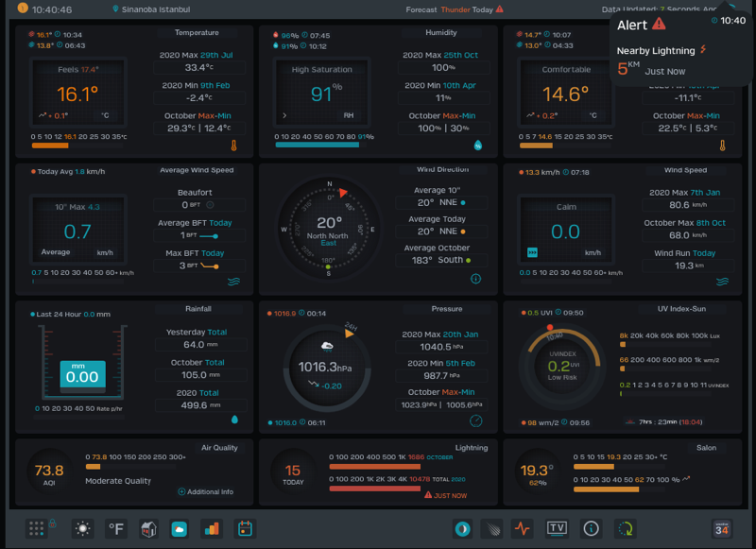Open the Air Quality panel title
756x549 pixels.
point(219,448)
